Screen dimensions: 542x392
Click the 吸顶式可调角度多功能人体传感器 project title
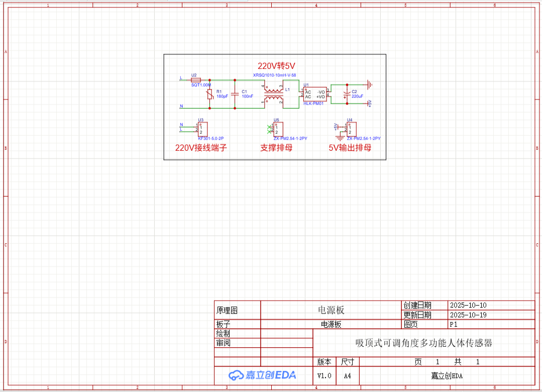(423, 343)
